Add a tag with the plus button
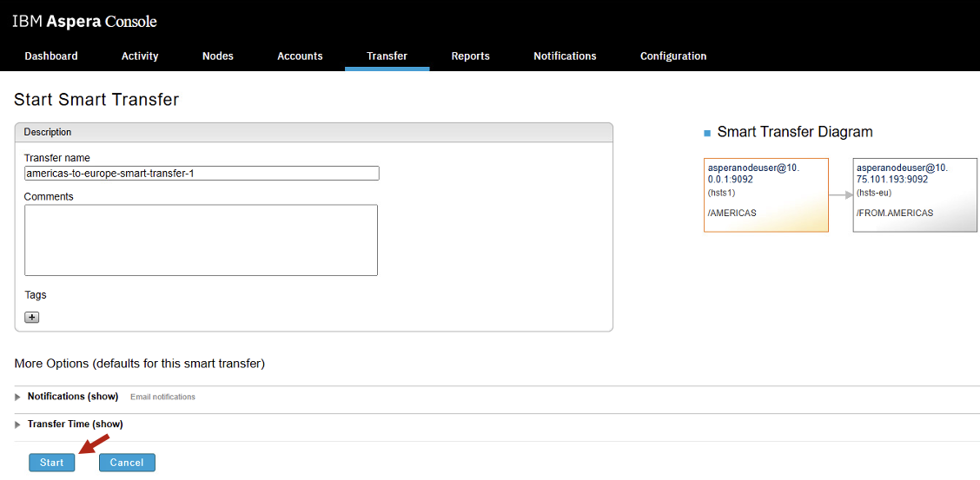This screenshot has width=980, height=480. 32,317
